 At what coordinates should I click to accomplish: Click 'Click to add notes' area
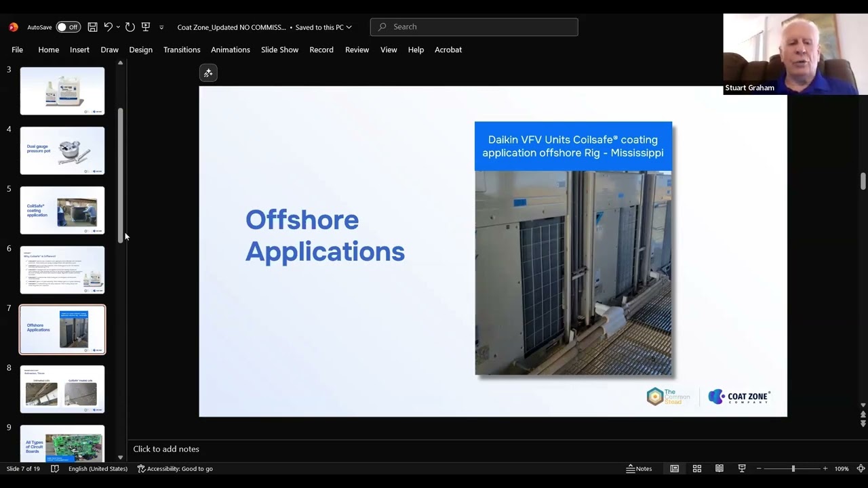point(166,449)
